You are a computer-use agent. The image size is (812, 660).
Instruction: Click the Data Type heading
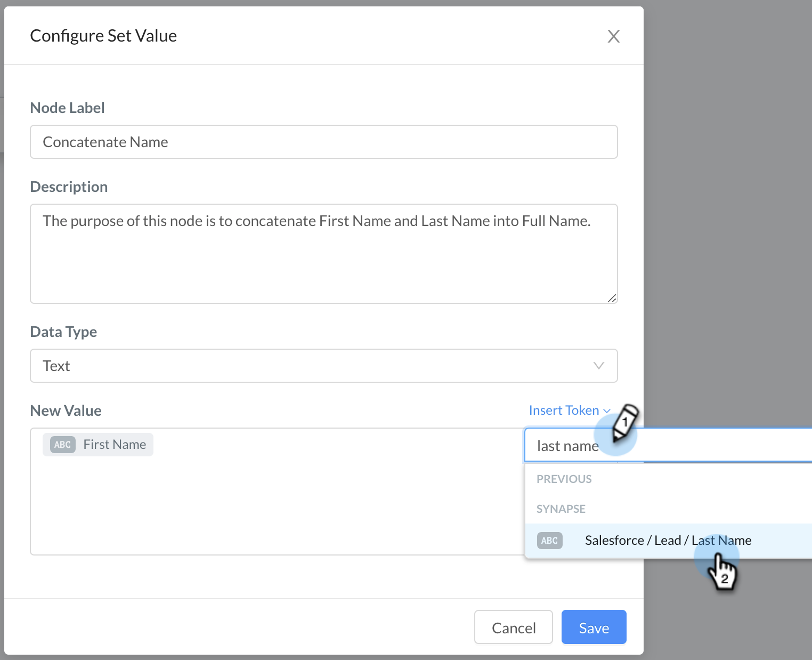(63, 332)
